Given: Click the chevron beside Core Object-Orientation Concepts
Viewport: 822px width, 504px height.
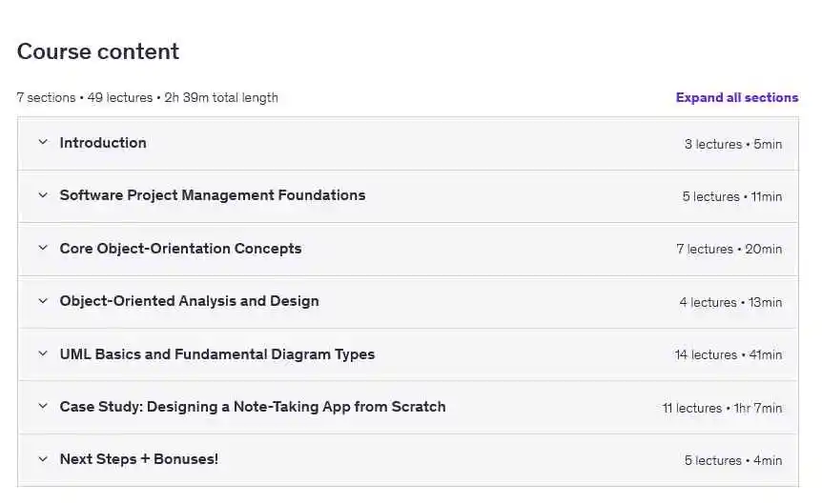Looking at the screenshot, I should tap(43, 249).
